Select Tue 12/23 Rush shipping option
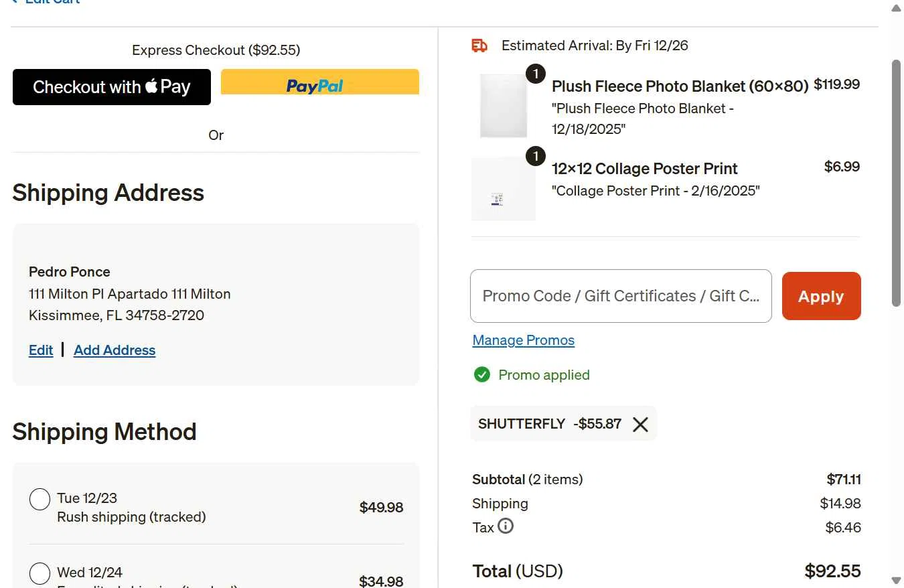This screenshot has height=588, width=904. [40, 500]
